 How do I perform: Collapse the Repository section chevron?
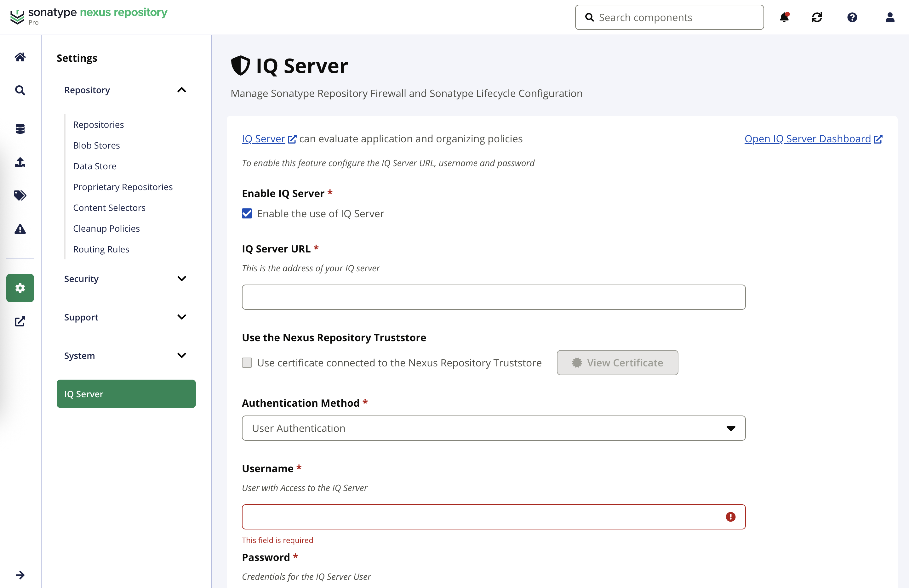(x=182, y=90)
